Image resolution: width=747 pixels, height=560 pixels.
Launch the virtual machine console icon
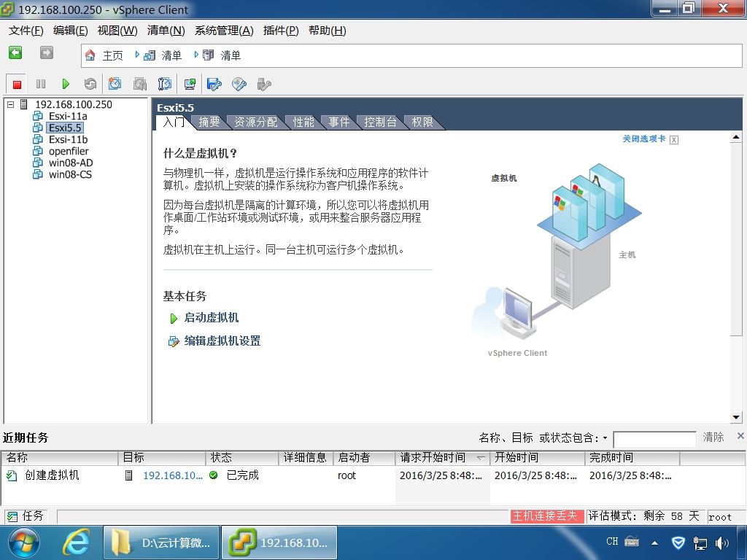pyautogui.click(x=190, y=85)
